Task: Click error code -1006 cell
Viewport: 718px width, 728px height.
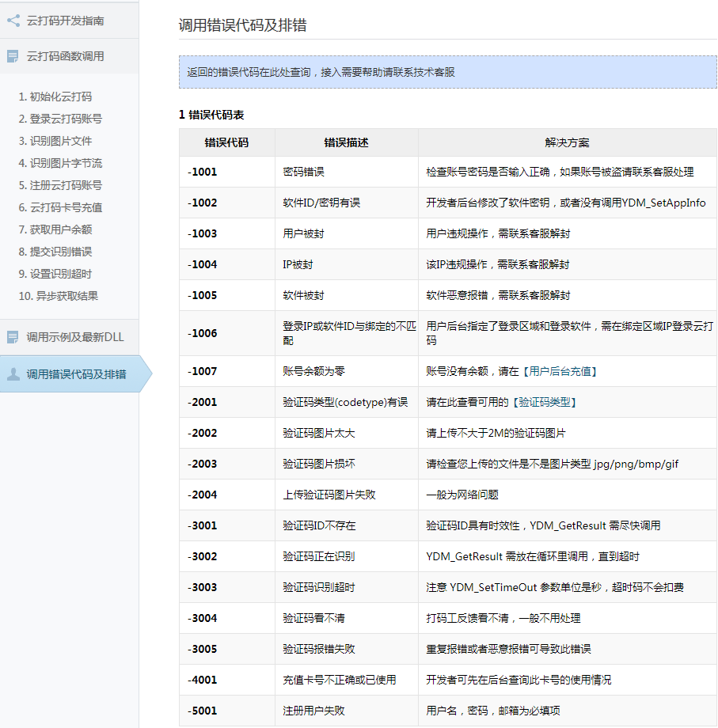Action: tap(227, 333)
